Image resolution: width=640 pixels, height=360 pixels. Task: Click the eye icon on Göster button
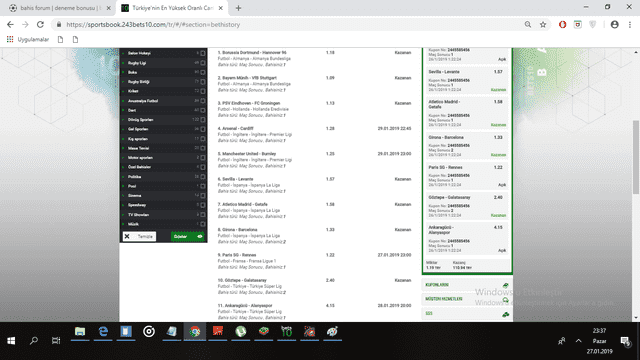click(x=200, y=236)
